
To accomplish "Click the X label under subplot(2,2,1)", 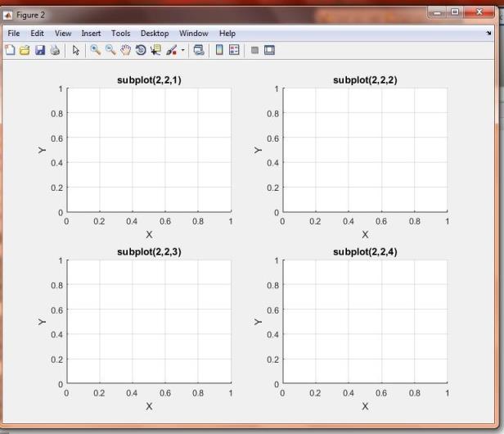I will coord(149,234).
